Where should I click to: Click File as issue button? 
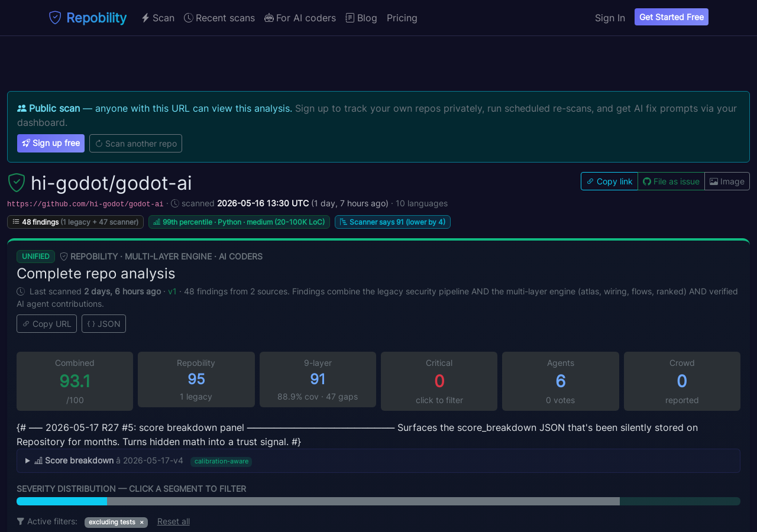point(671,181)
